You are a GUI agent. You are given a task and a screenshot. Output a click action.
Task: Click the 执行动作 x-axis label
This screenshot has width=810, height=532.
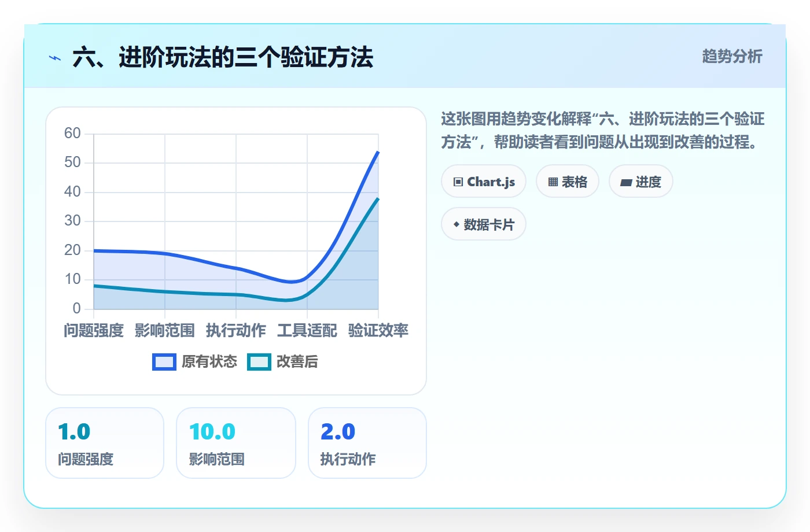[236, 330]
